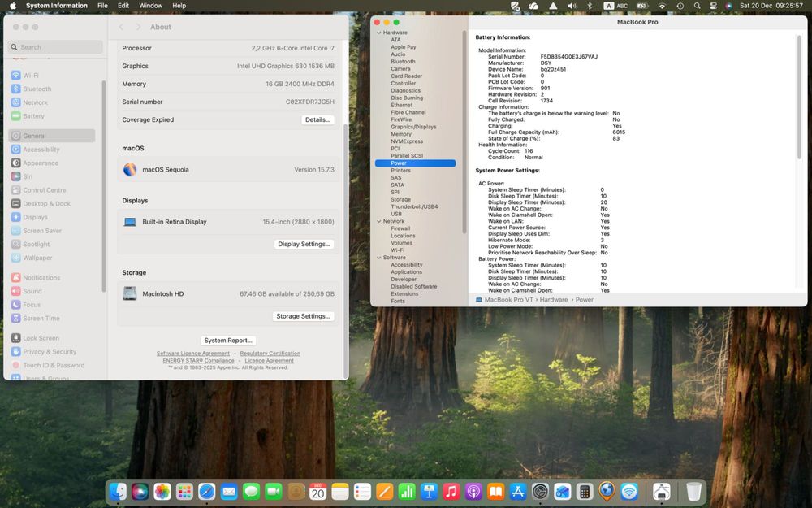Launch FaceTime from the Dock

[274, 491]
